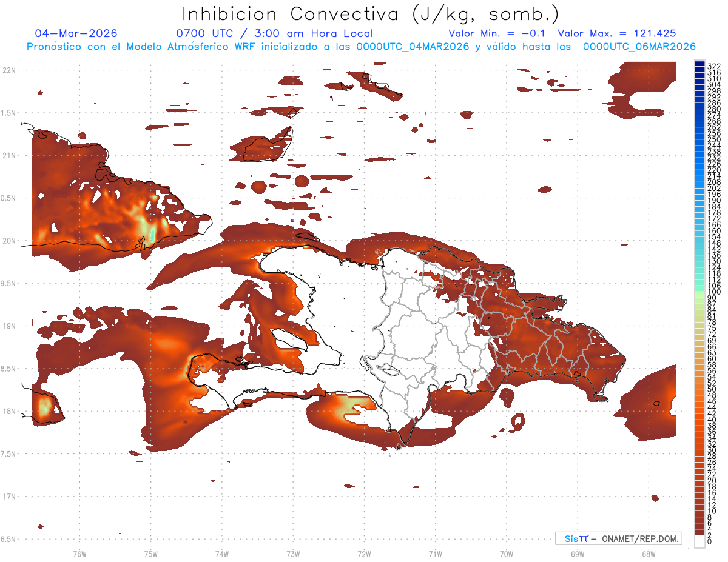
Task: Click the '20N' latitude label
Action: point(8,241)
